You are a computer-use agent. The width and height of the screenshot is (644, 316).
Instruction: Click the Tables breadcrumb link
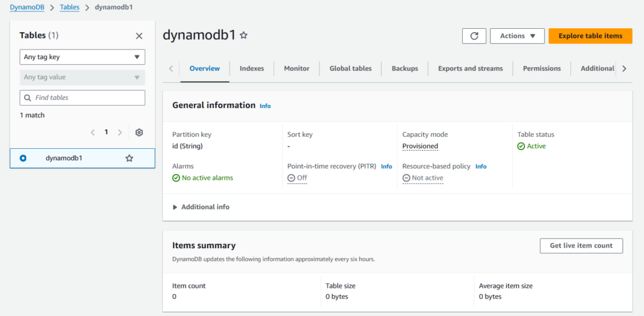pos(69,7)
